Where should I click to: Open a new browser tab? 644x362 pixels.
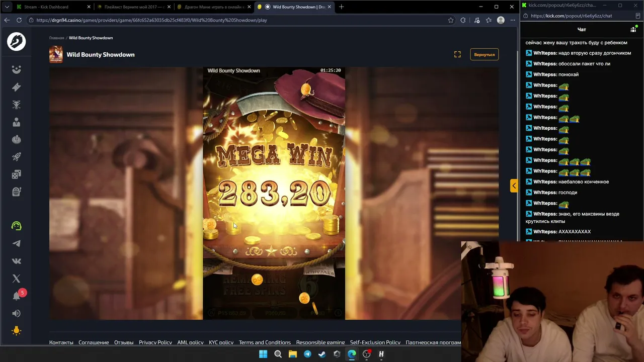tap(341, 7)
